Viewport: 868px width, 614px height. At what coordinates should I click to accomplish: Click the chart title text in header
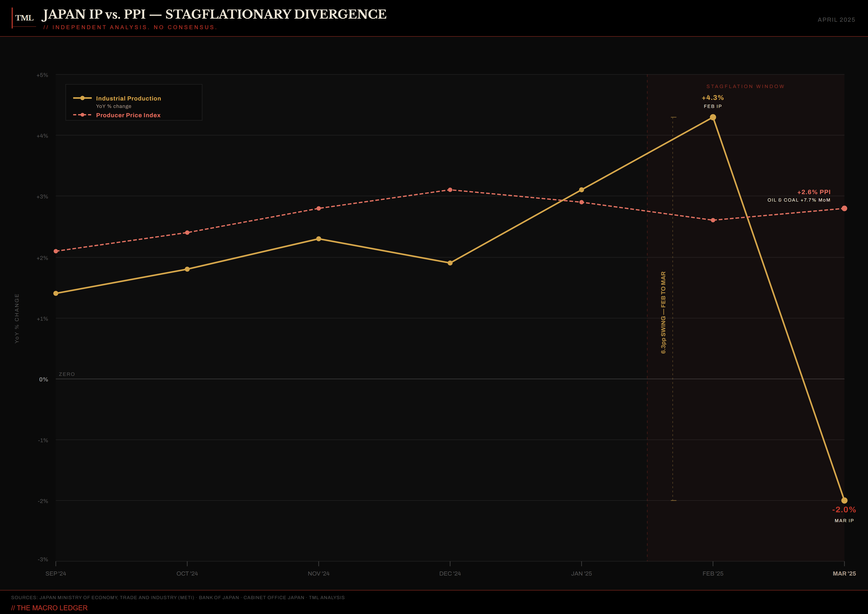point(214,14)
